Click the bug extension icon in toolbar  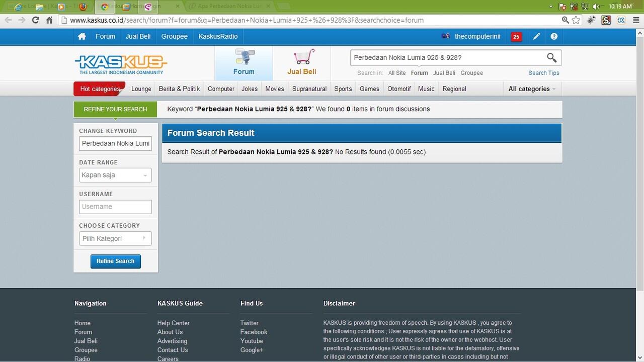pos(592,20)
